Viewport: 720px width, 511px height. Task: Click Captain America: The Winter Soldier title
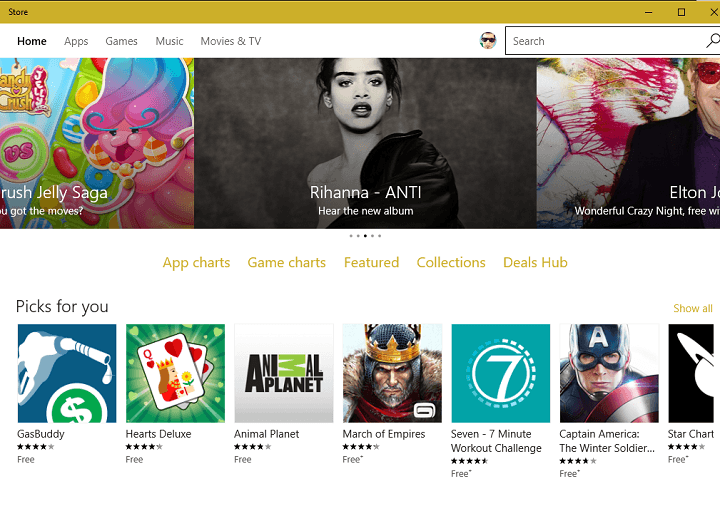coord(607,441)
